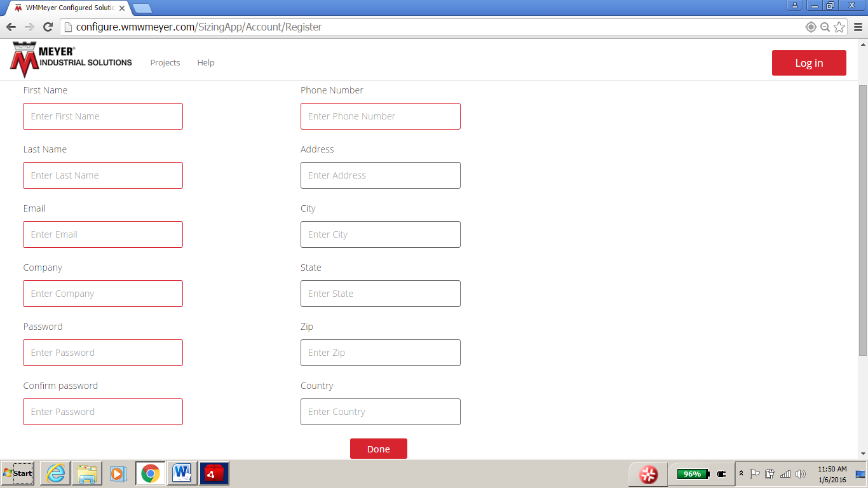Screen dimensions: 868x488
Task: Open Microsoft Word from the taskbar
Action: [x=182, y=473]
